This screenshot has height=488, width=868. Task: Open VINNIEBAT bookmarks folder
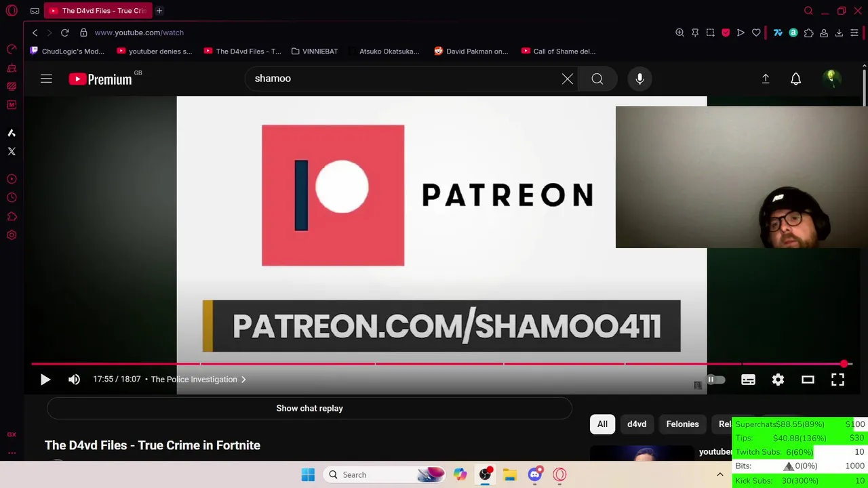click(314, 52)
